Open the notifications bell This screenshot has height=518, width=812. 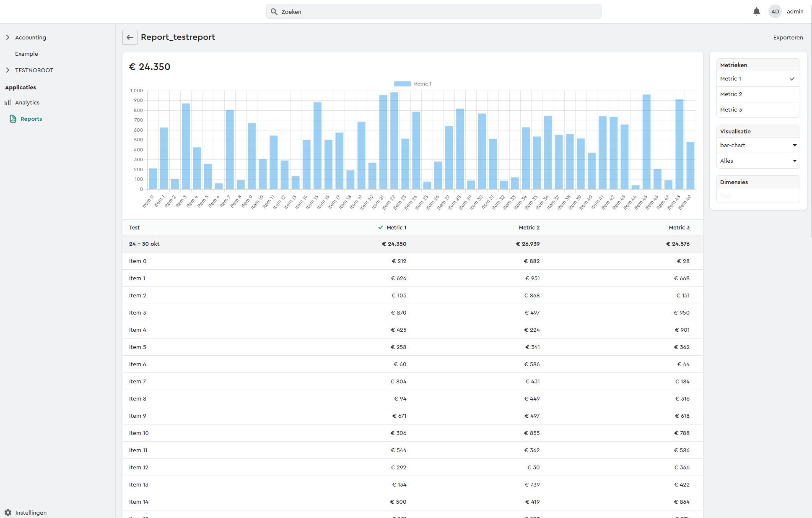756,11
